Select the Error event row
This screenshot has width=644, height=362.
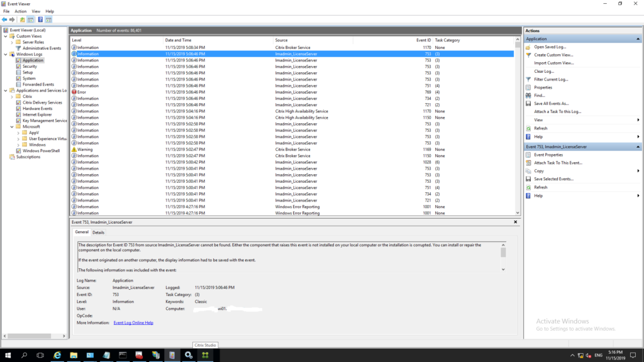click(x=292, y=92)
